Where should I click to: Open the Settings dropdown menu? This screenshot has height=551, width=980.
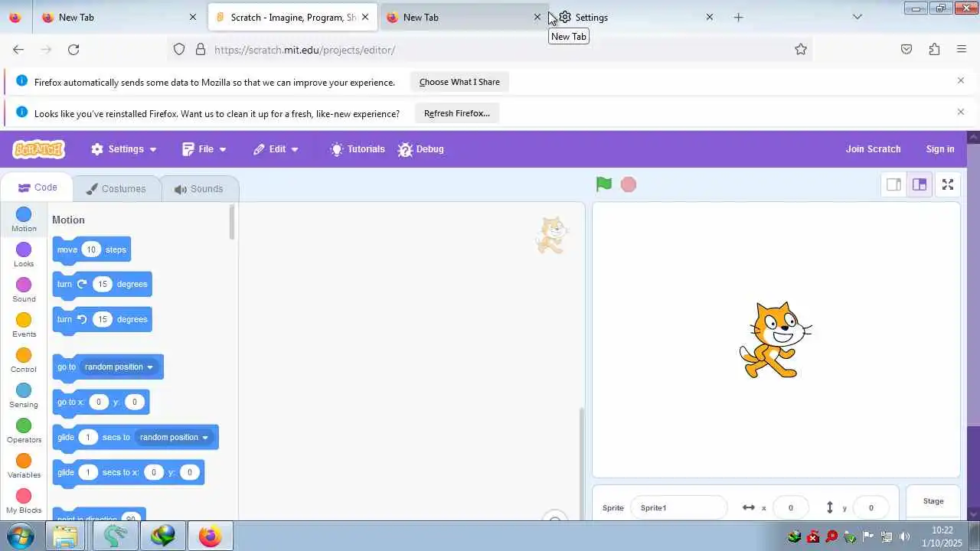point(124,149)
